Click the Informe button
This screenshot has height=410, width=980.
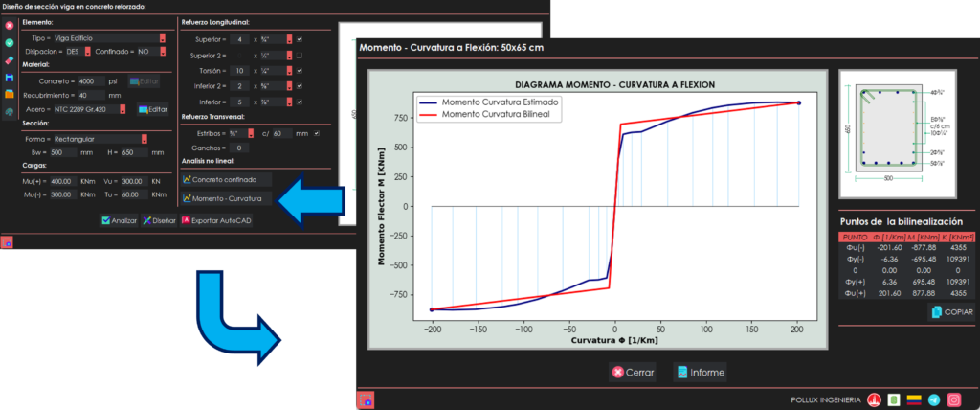700,372
